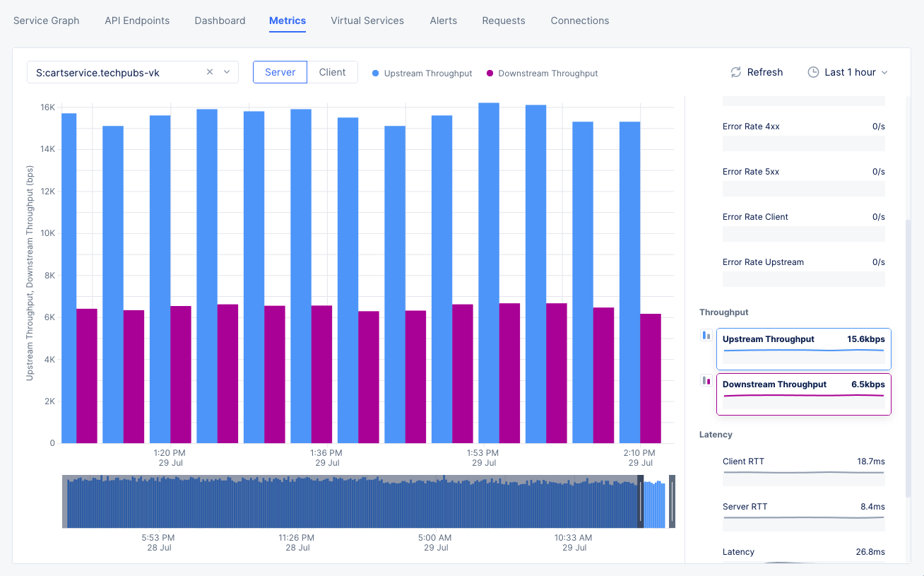Select the Server RTT latency metric

pyautogui.click(x=804, y=516)
